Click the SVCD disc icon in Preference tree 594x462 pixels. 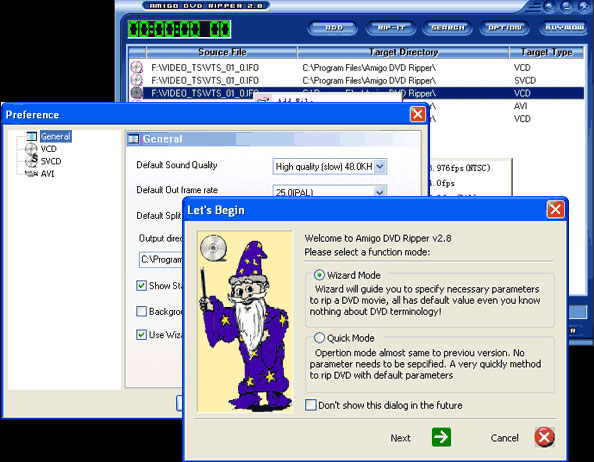[31, 161]
